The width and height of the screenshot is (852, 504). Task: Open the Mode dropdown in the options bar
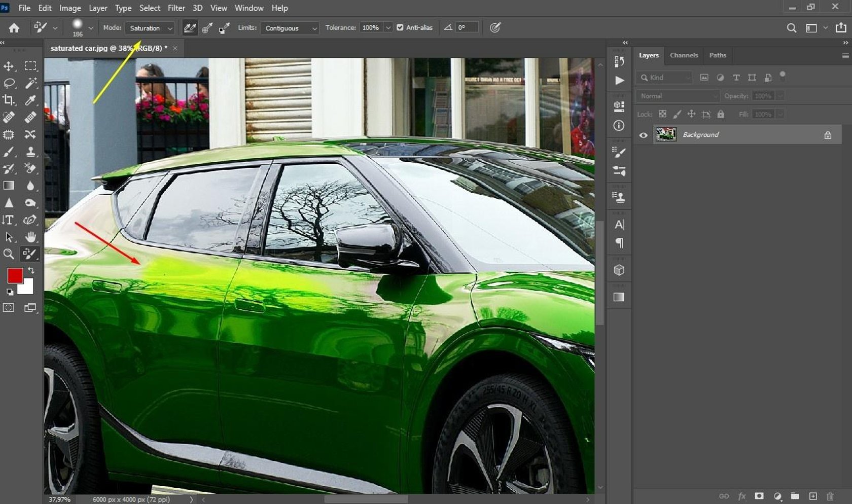150,28
